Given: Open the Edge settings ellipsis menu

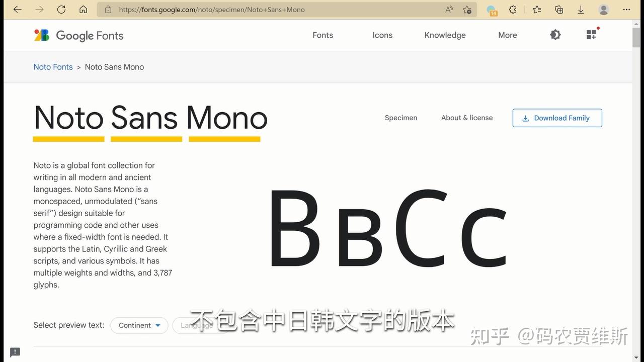Looking at the screenshot, I should click(626, 10).
